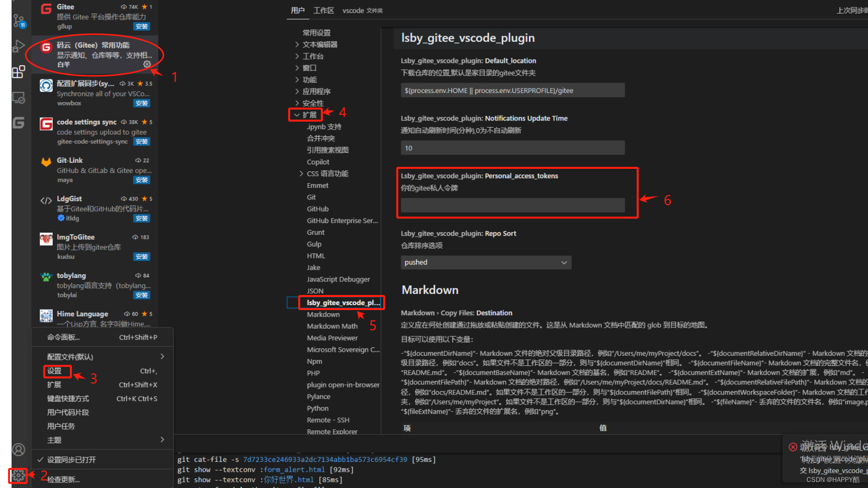This screenshot has height=488, width=868.
Task: Open the Gitee panel in the activity bar
Action: (x=19, y=123)
